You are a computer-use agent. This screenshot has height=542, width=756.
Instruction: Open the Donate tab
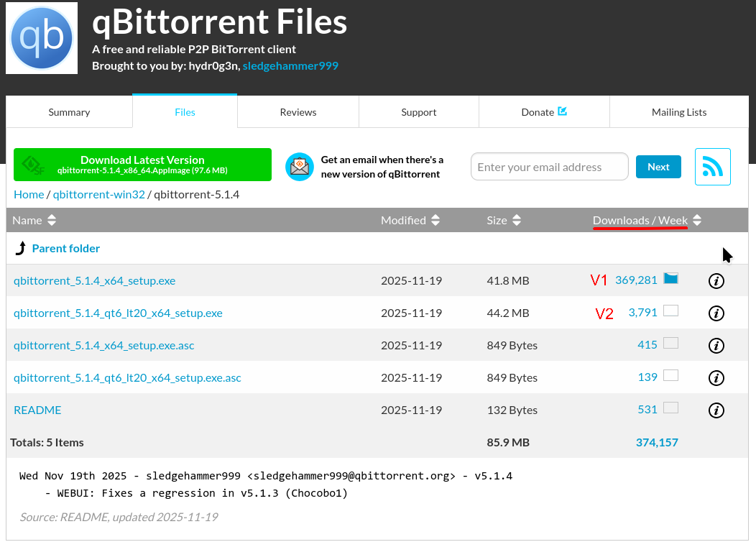click(544, 112)
